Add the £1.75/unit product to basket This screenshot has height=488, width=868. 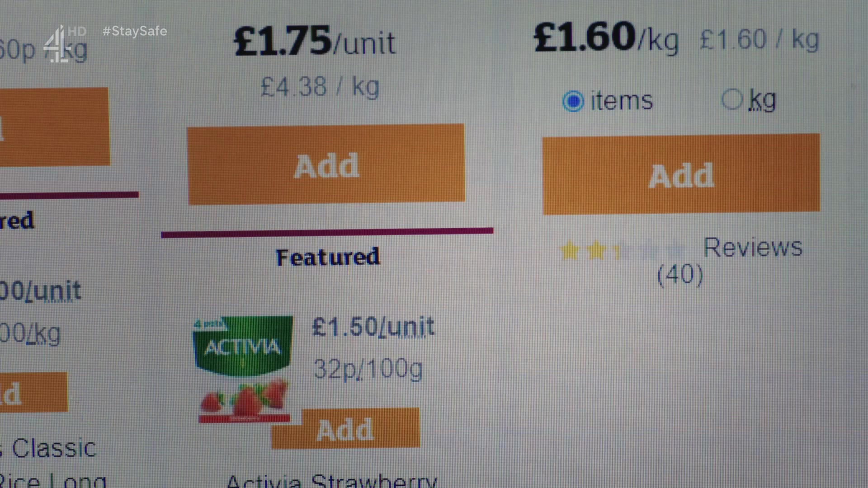326,164
